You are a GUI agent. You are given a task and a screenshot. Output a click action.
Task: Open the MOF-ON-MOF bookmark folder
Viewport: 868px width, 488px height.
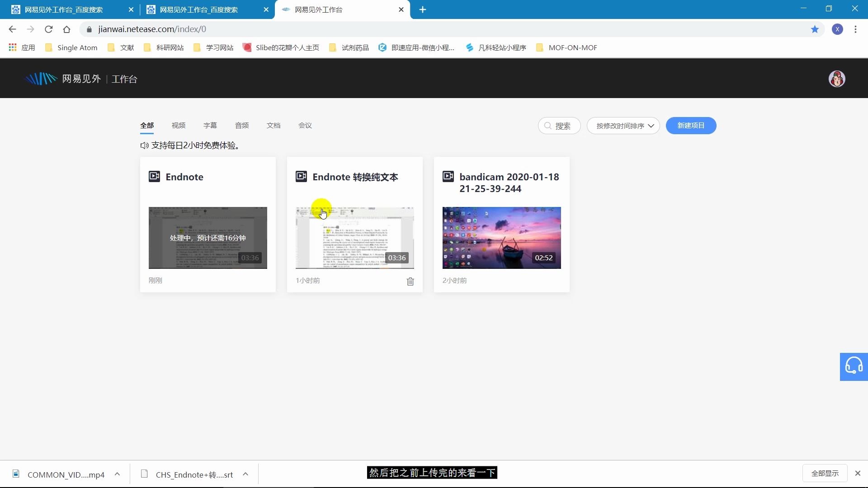click(x=566, y=47)
